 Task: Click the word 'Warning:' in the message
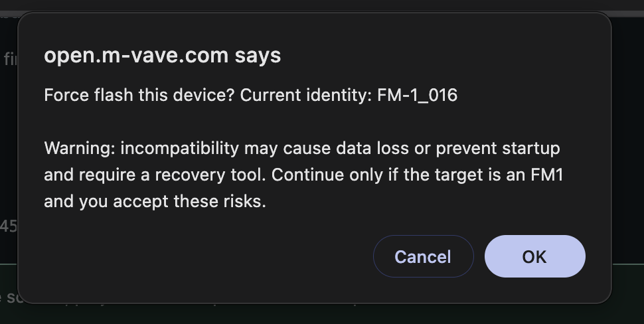point(80,148)
